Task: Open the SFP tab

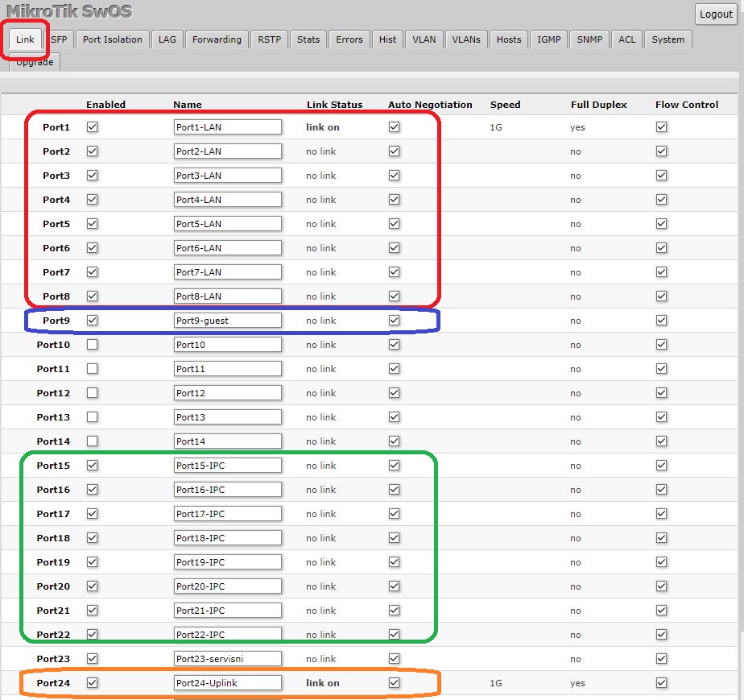Action: click(59, 39)
